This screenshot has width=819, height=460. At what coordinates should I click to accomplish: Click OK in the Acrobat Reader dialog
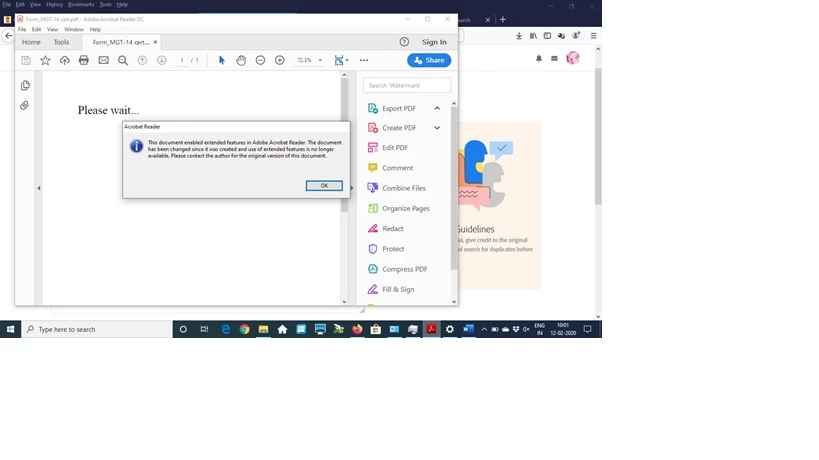pos(324,186)
